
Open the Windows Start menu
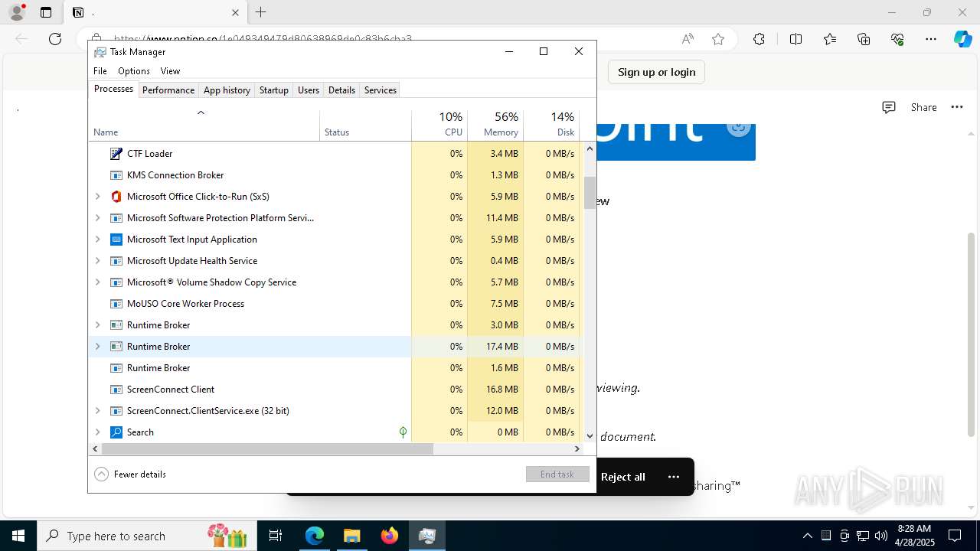(x=18, y=536)
